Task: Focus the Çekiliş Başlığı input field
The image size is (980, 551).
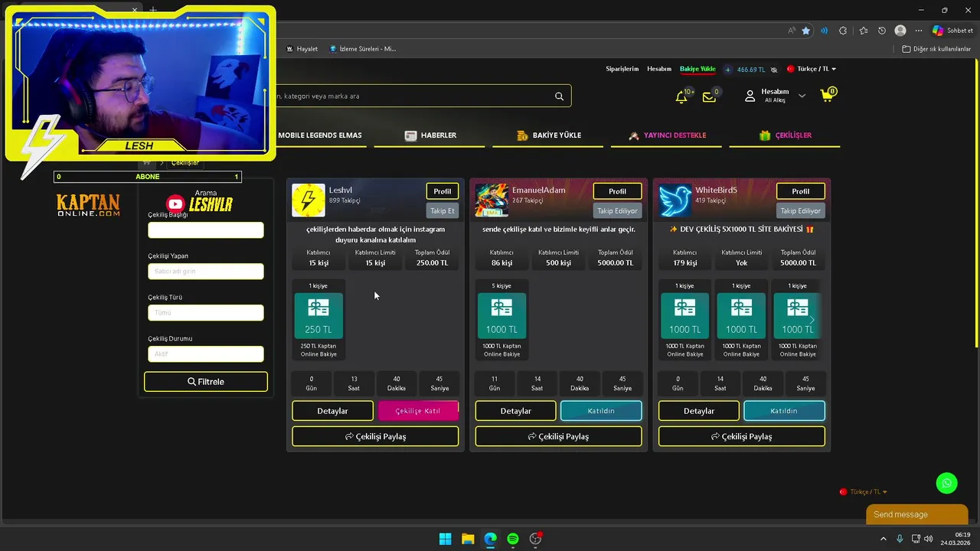Action: coord(206,230)
